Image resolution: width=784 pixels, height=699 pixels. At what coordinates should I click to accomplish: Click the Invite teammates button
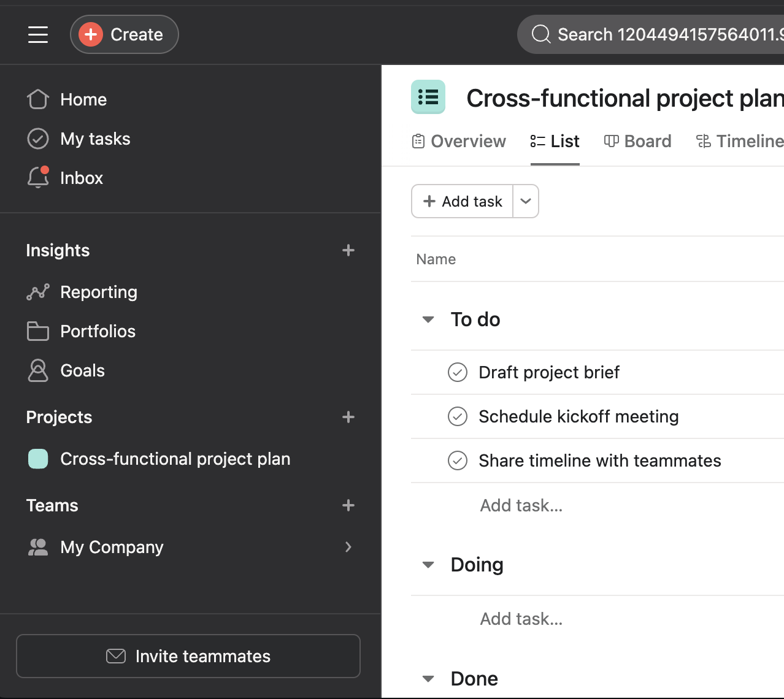(188, 656)
